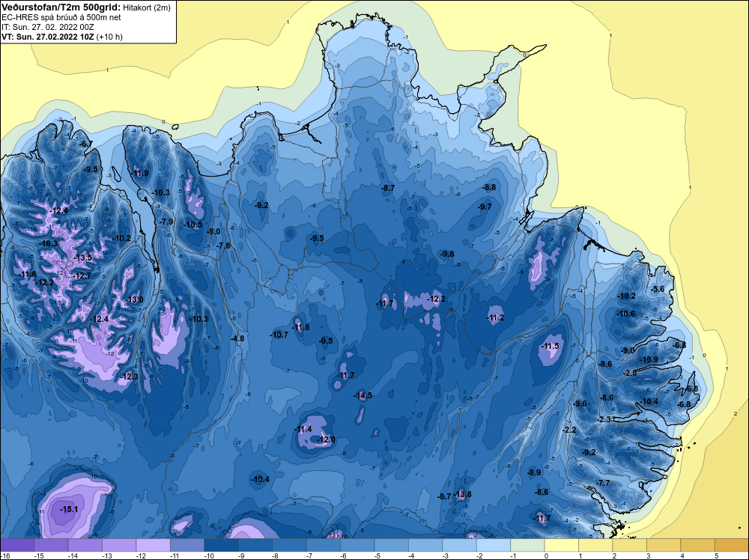Image resolution: width=749 pixels, height=560 pixels.
Task: Click the -12.3 temperature value
Action: click(130, 377)
